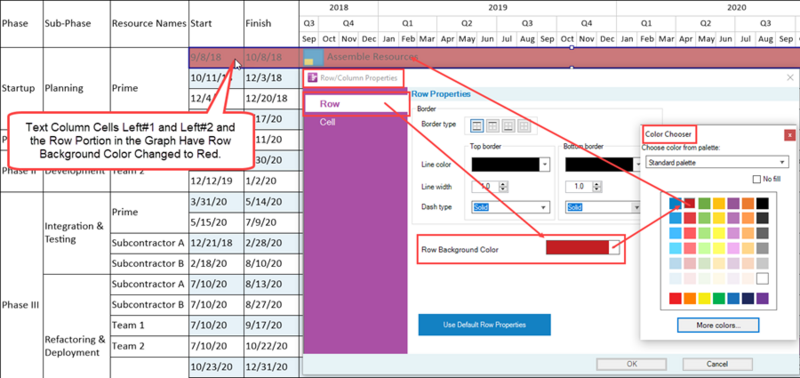Click the Finish cell 8/27/20
Viewport: 800px width, 378px height.
click(x=271, y=305)
